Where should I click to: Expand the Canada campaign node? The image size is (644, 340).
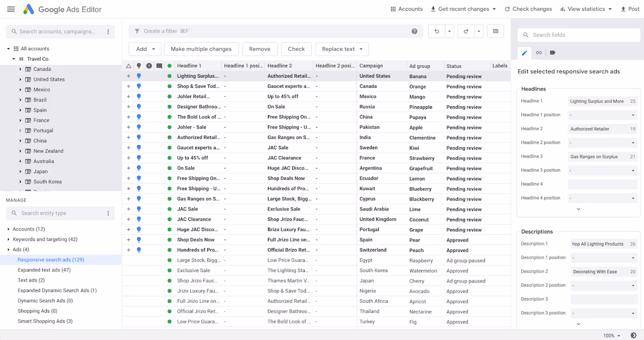[21, 69]
